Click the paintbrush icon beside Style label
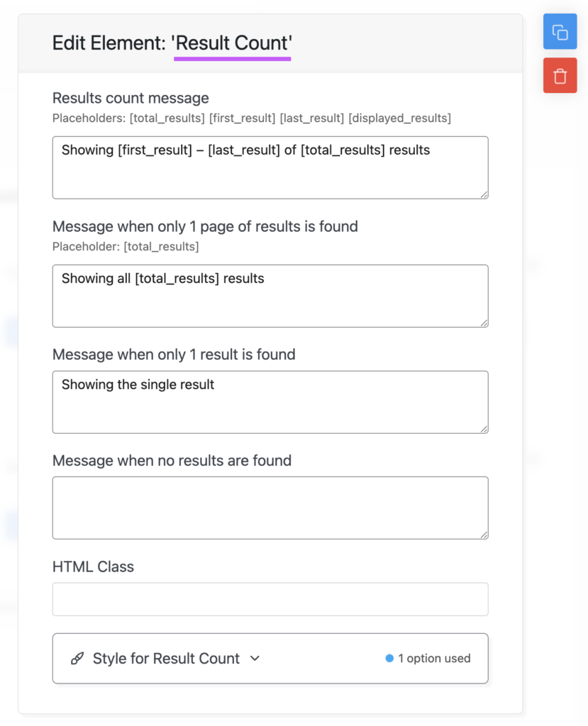This screenshot has width=588, height=726. (77, 659)
